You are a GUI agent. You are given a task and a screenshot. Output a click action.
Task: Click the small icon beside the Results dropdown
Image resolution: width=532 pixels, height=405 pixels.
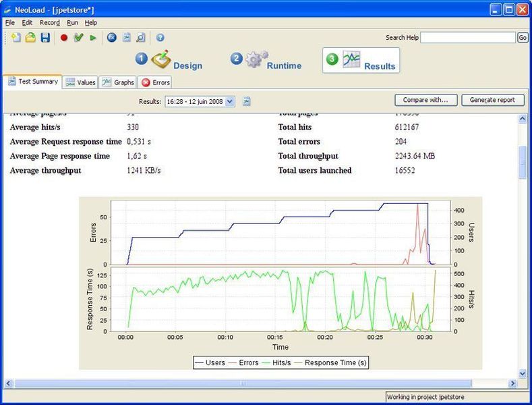tap(247, 101)
